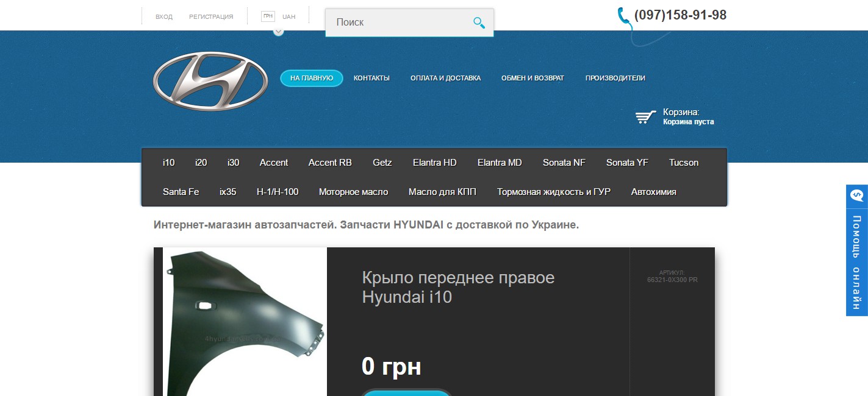Select the i20 category
Image resolution: width=868 pixels, height=396 pixels.
(201, 163)
